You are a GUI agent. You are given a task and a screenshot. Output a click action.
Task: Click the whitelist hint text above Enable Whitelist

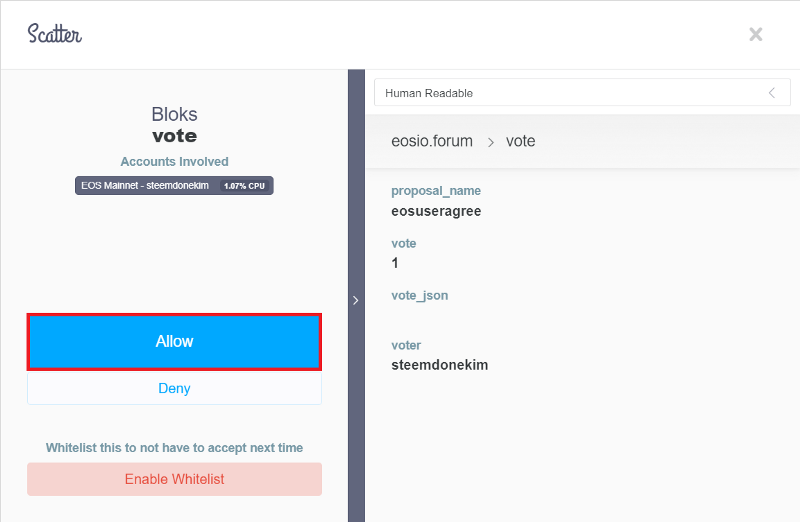coord(174,448)
